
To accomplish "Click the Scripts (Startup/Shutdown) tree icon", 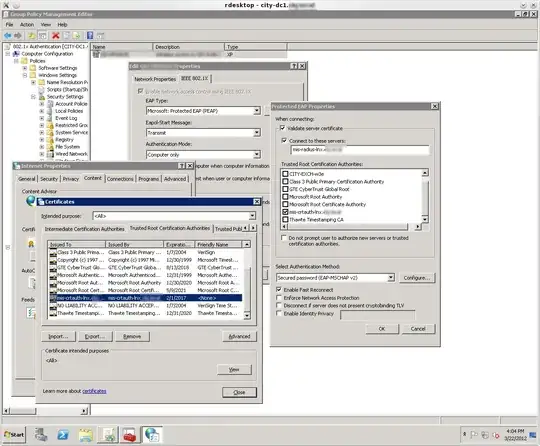I will pyautogui.click(x=42, y=90).
